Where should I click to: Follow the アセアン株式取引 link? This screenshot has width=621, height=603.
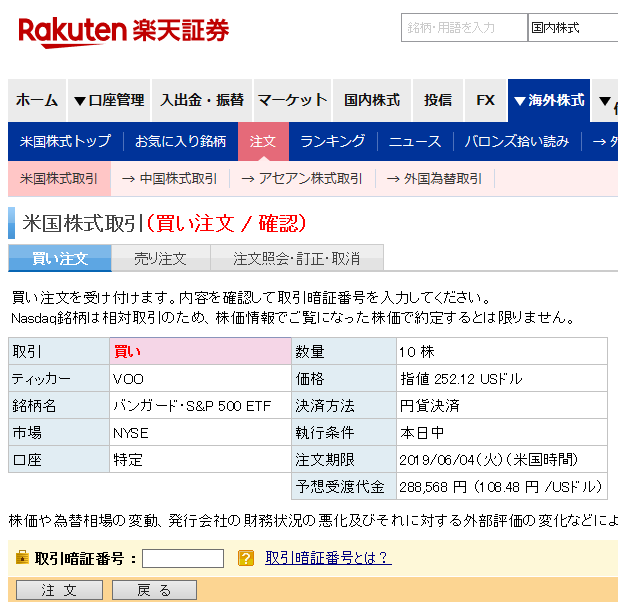[x=302, y=179]
